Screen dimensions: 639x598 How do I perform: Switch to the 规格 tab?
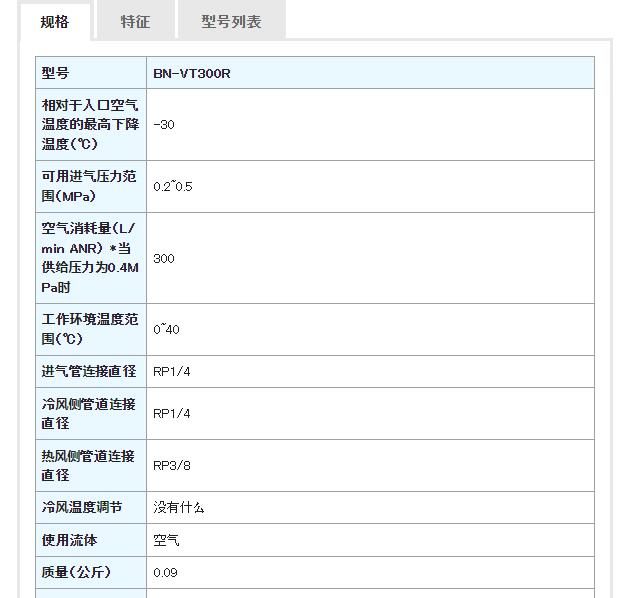[x=55, y=22]
